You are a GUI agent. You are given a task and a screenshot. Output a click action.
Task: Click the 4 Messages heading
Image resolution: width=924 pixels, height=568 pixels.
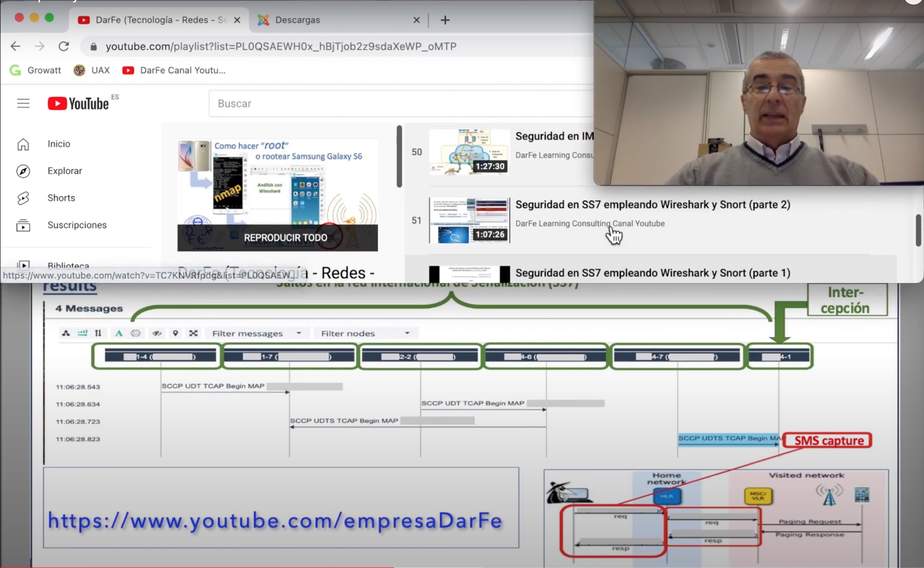pyautogui.click(x=89, y=308)
